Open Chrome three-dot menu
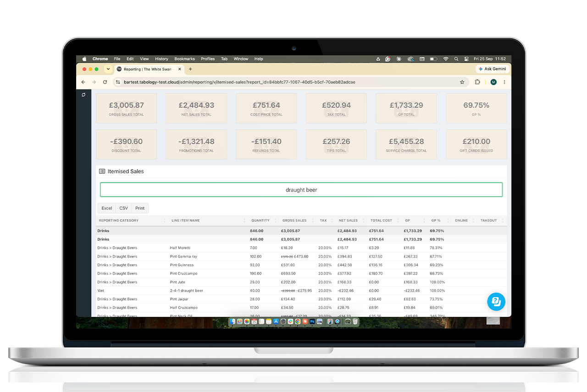Viewport: 587px width, 392px height. (x=504, y=82)
